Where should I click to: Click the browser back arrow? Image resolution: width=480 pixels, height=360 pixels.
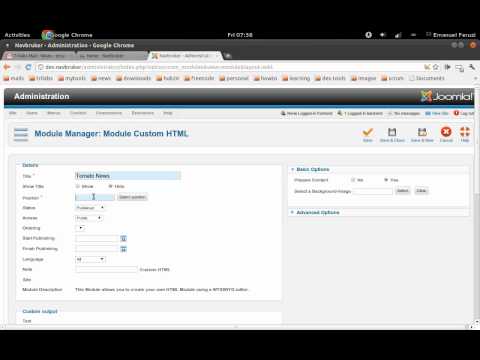(7, 67)
